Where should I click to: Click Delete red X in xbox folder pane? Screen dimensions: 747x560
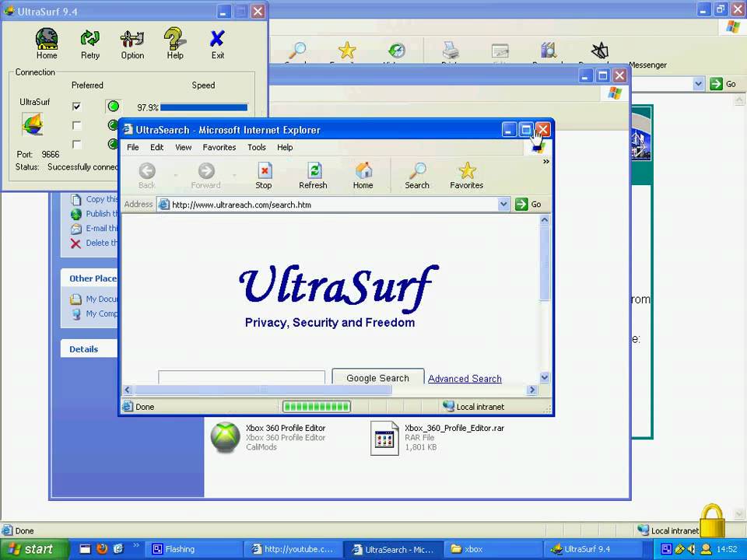pos(75,243)
